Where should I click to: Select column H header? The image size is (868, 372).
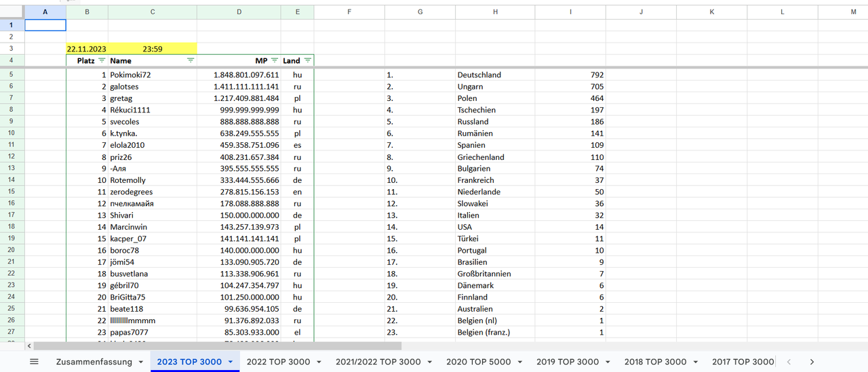[495, 12]
